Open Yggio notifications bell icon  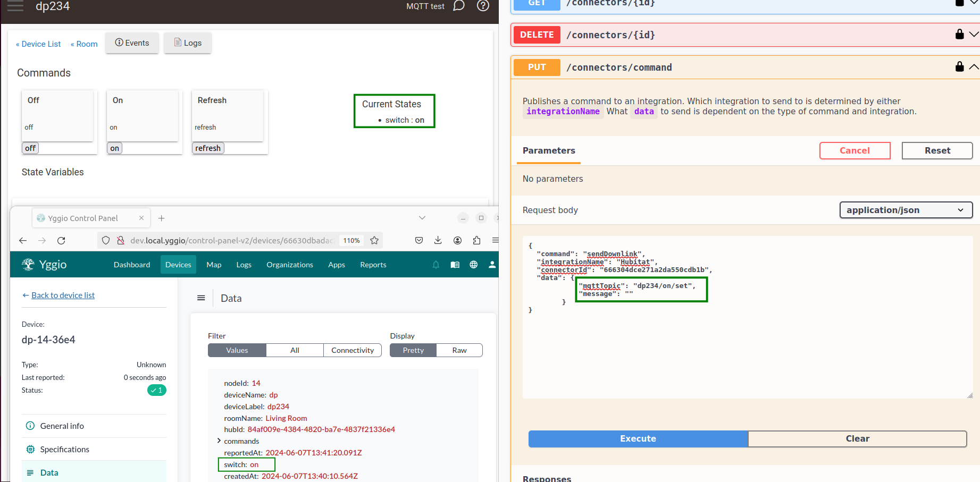pos(436,265)
